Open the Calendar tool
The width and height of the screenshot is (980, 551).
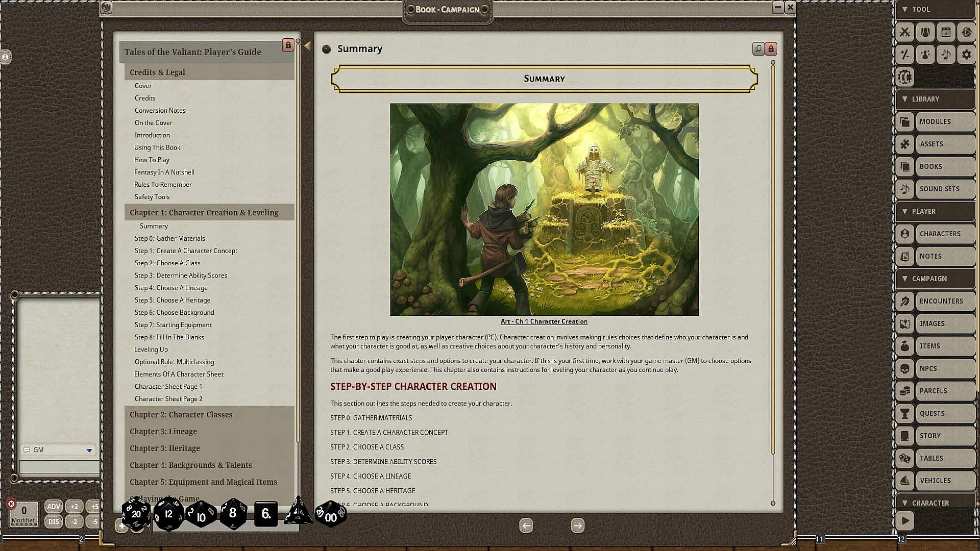tap(946, 32)
